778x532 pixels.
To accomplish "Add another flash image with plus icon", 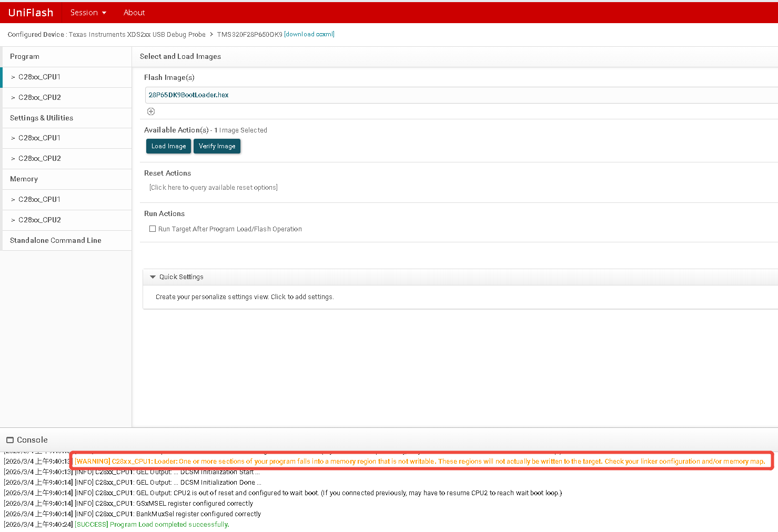I will pyautogui.click(x=151, y=111).
